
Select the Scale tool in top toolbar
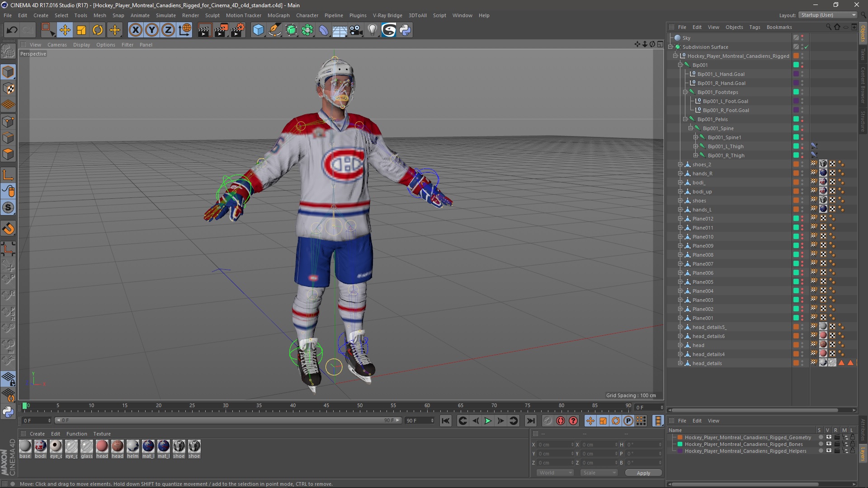[x=81, y=30]
